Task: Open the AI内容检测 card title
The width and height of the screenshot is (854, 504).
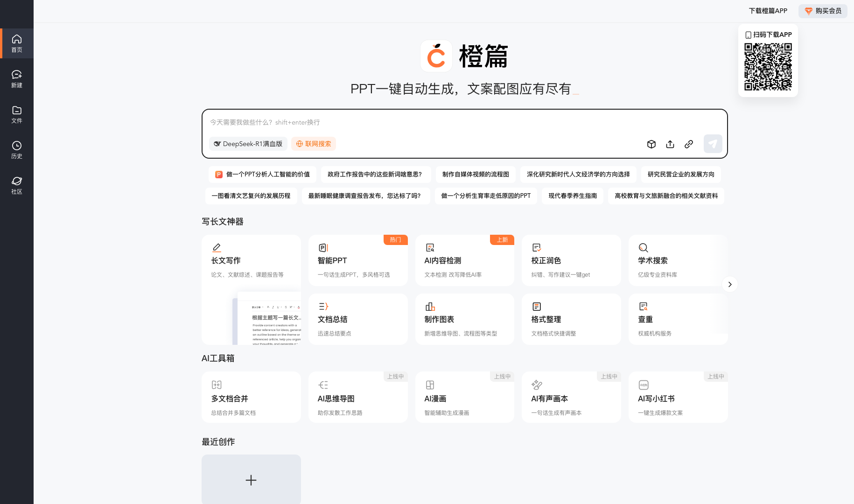Action: click(x=443, y=261)
